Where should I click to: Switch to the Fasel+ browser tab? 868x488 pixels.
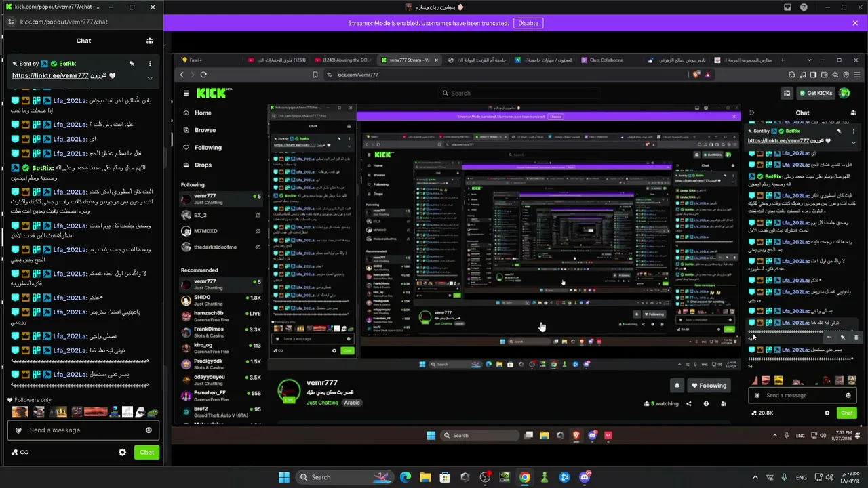click(x=207, y=60)
